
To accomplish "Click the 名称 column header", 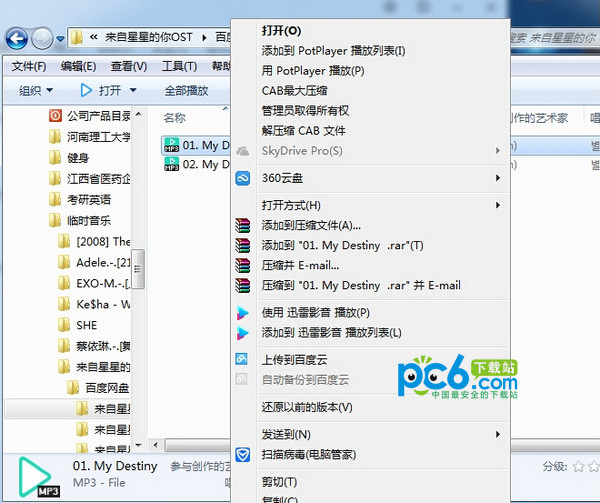I will [x=174, y=118].
